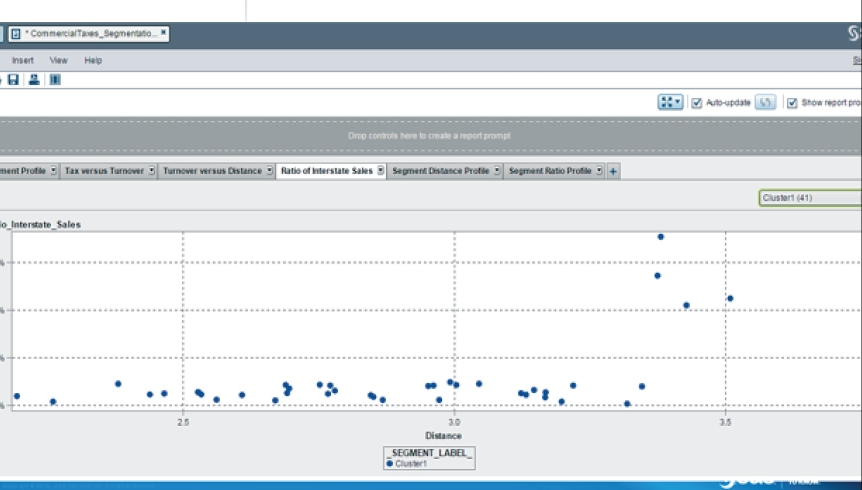Expand the Segment Ratio Profile tab menu
The height and width of the screenshot is (490, 862).
(599, 171)
